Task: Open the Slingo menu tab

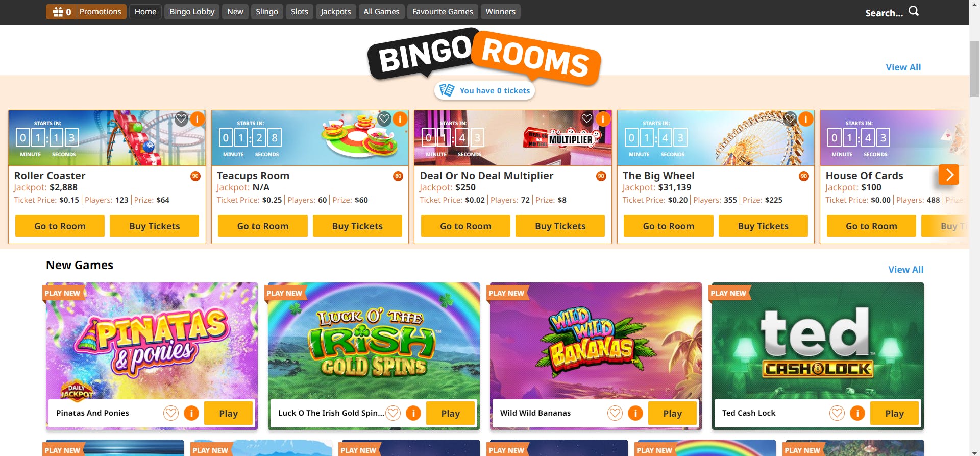Action: pos(267,12)
